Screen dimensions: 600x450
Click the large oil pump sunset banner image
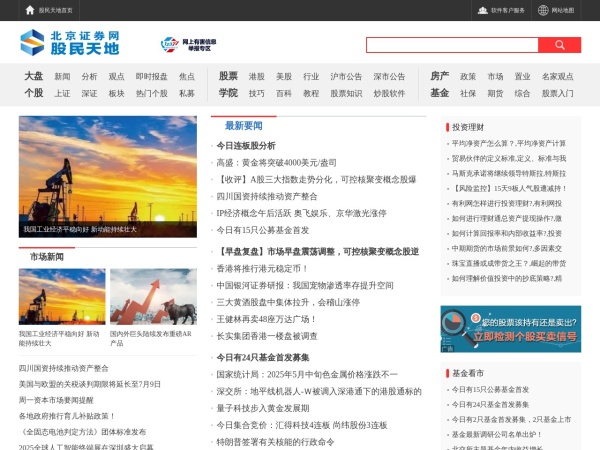[x=108, y=177]
